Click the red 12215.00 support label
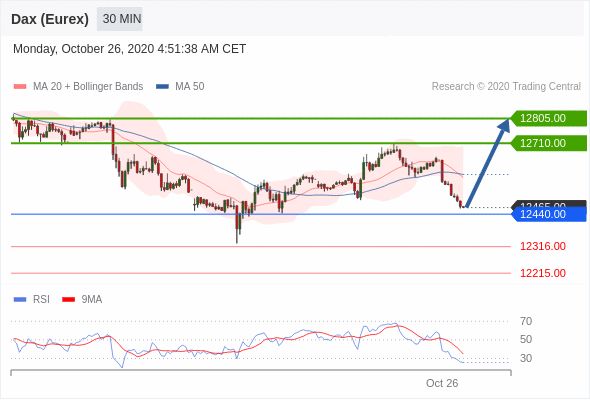 pos(543,273)
